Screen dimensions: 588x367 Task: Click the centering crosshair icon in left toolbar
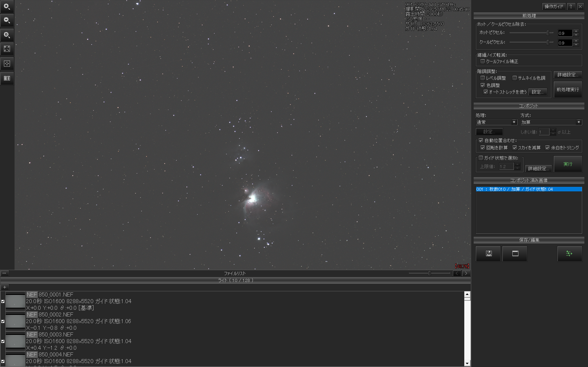point(7,64)
